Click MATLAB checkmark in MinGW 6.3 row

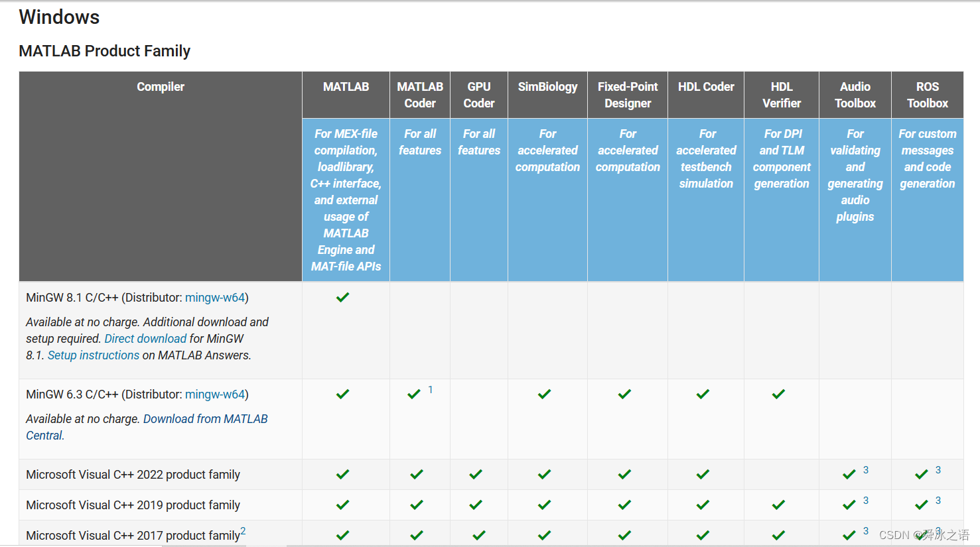(342, 394)
